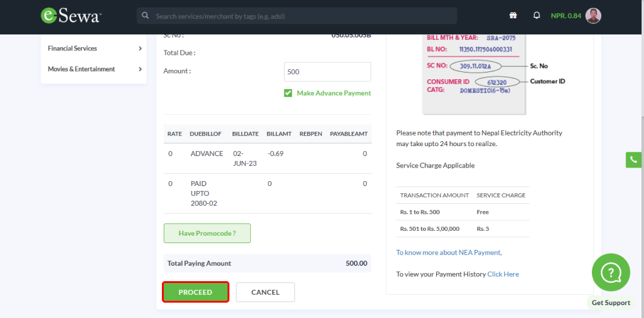Open the notifications bell

coord(537,15)
